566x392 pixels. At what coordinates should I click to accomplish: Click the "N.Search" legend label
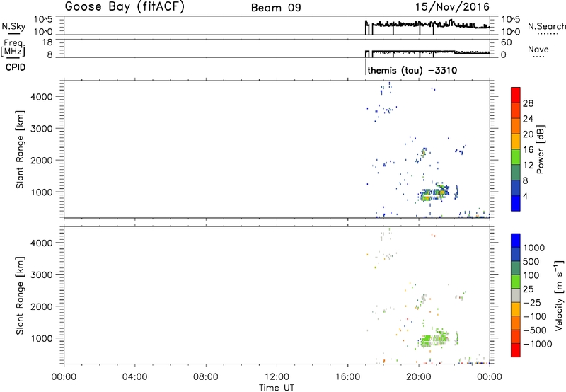tap(546, 26)
